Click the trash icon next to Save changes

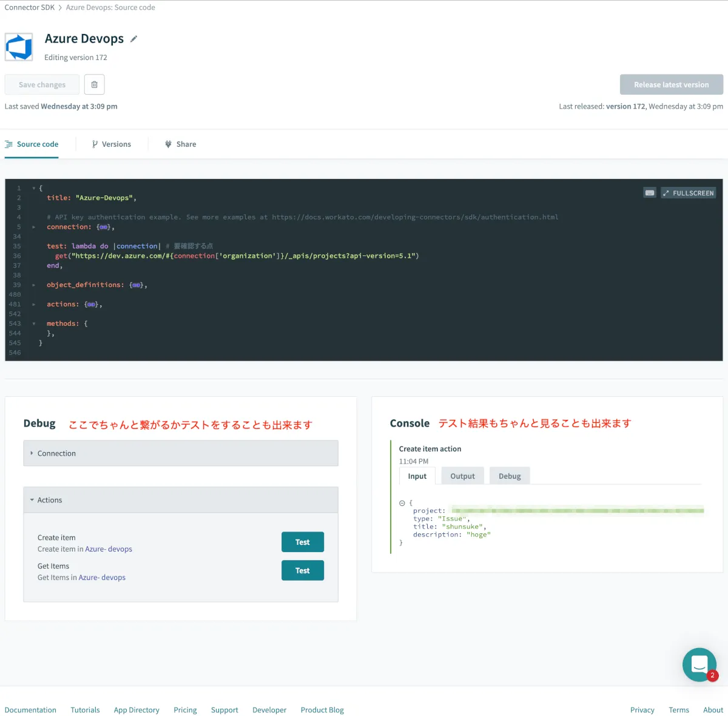(x=94, y=84)
